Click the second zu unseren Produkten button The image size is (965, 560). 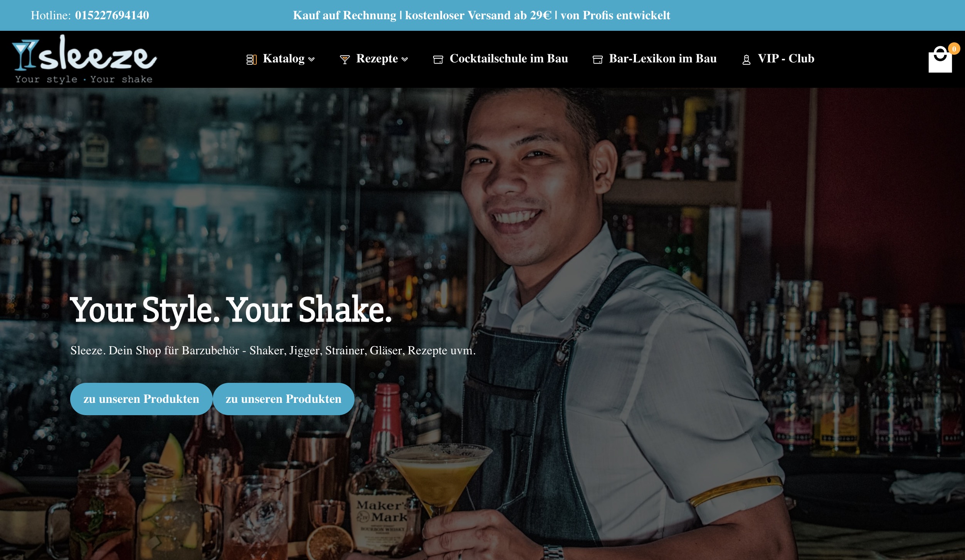[x=283, y=399]
